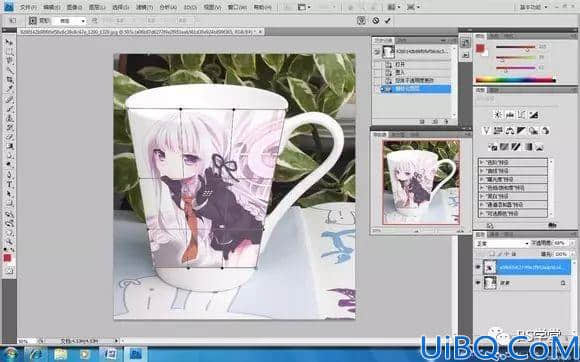Set history brush source to 打开 state
580x362 pixels.
[x=377, y=64]
